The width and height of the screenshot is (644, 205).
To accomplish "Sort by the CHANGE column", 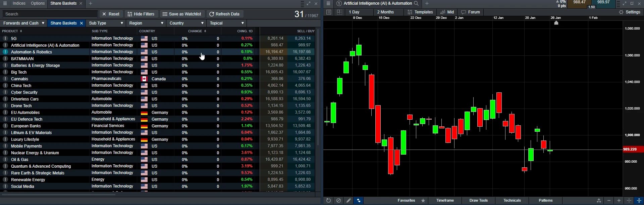I will coord(197,31).
